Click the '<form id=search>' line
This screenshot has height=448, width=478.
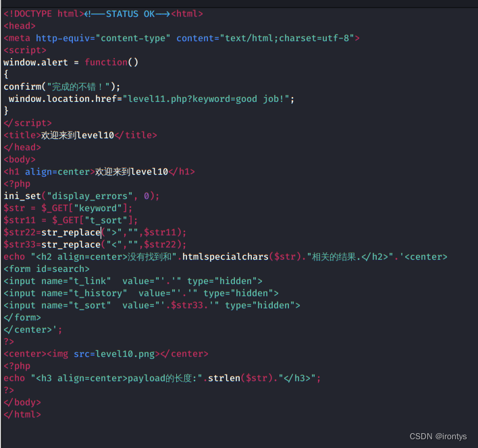point(47,269)
